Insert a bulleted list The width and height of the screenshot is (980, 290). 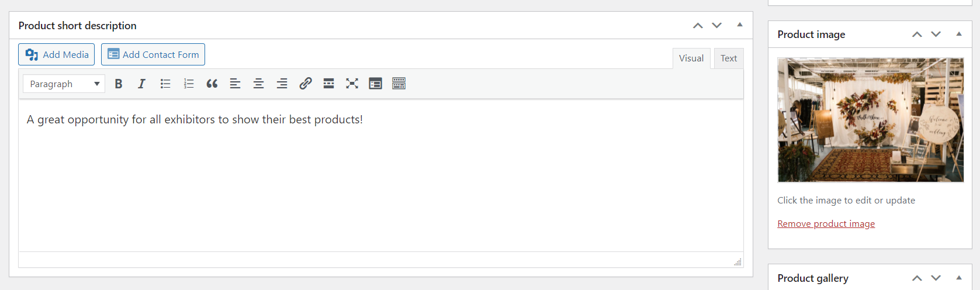[165, 84]
